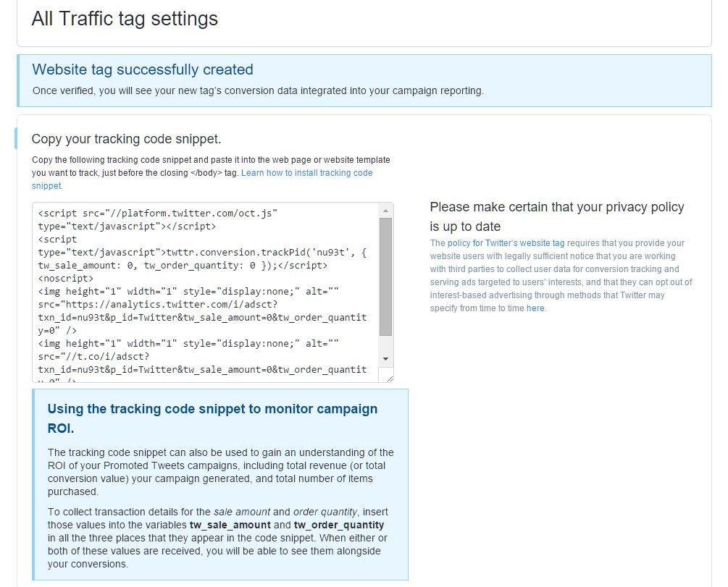This screenshot has height=587, width=728.
Task: Click the italic 'order quantity' text
Action: [x=325, y=512]
